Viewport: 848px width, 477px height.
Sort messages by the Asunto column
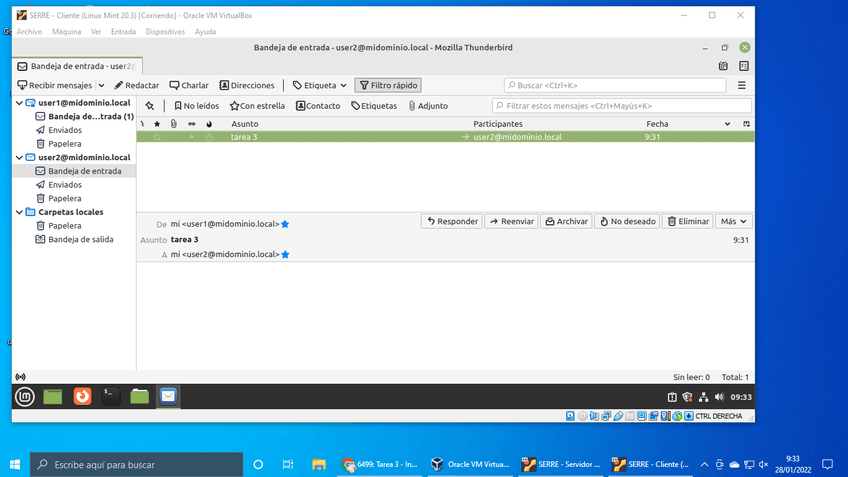244,124
